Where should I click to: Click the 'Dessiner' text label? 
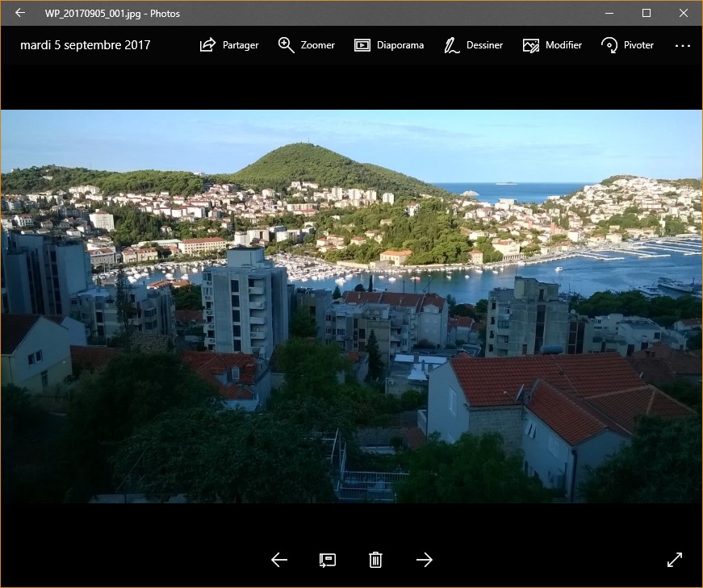coord(484,45)
